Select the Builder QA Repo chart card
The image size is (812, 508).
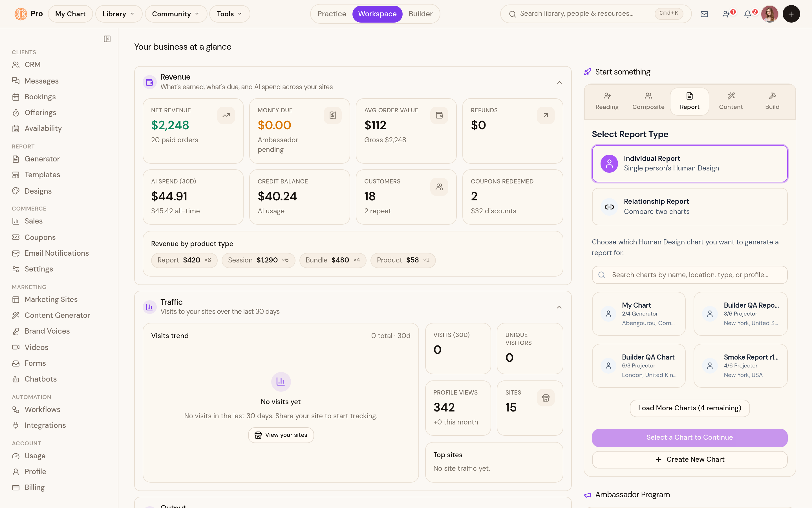740,314
